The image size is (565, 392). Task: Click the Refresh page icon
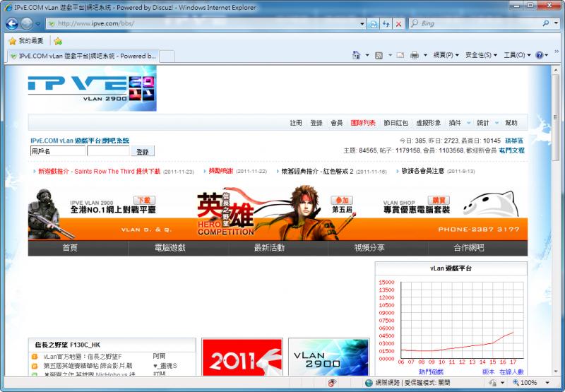[386, 23]
